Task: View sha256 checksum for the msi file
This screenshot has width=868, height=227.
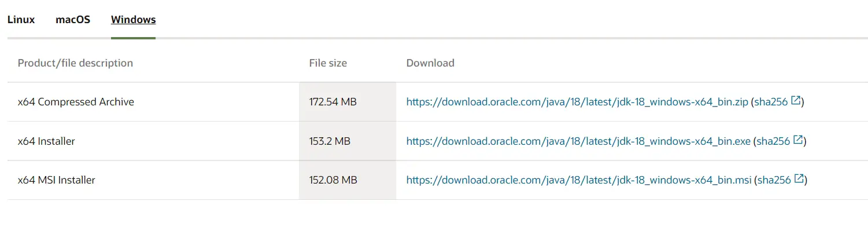Action: 774,181
